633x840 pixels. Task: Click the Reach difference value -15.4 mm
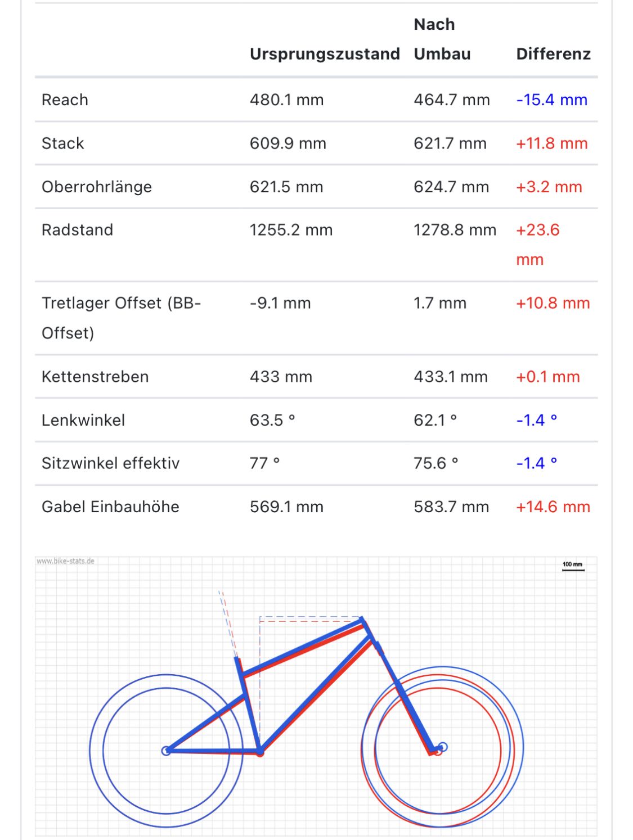(x=551, y=100)
